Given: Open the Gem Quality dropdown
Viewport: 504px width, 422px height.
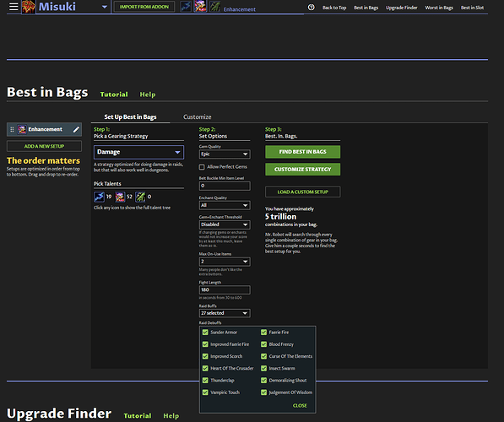Looking at the screenshot, I should point(225,154).
